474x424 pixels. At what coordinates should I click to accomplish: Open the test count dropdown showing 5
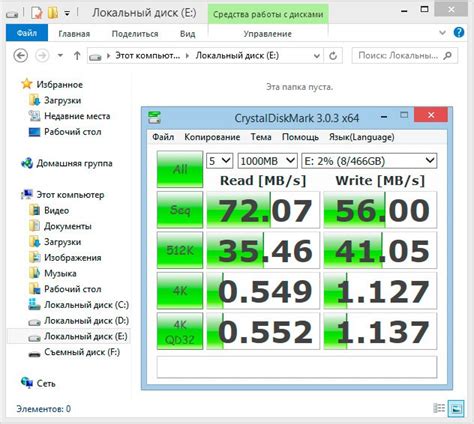pos(219,161)
